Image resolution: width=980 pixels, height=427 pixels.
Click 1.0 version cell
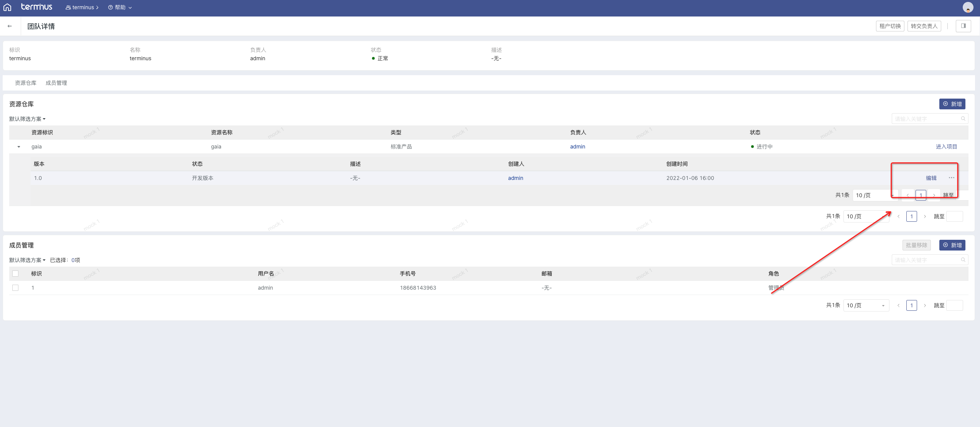[x=38, y=178]
